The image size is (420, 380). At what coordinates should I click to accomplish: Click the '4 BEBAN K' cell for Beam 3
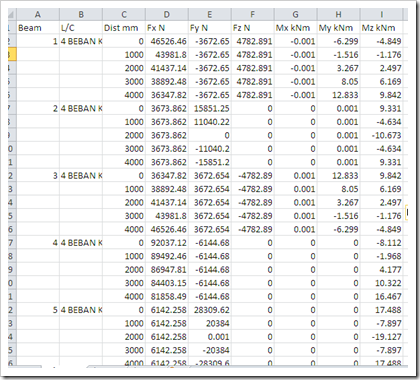(x=81, y=176)
